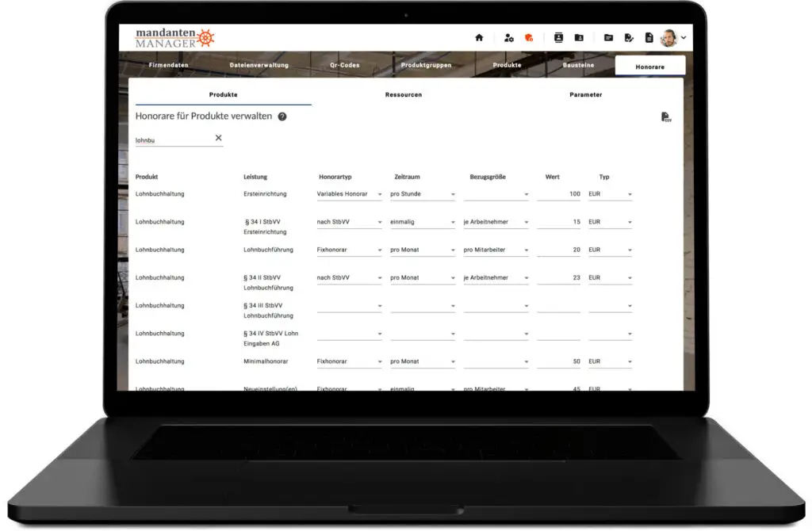Screen dimensions: 812x531
Task: Open 'nach StbVV' dropdown in § 34 II row
Action: 350,278
